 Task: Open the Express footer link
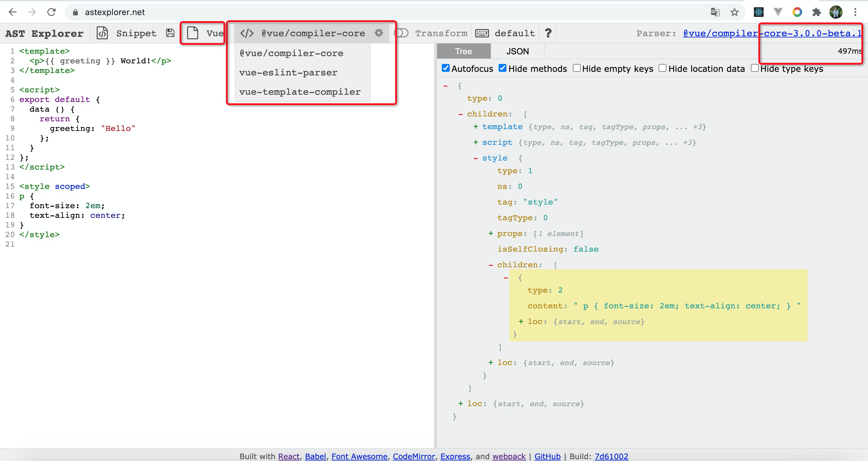455,456
